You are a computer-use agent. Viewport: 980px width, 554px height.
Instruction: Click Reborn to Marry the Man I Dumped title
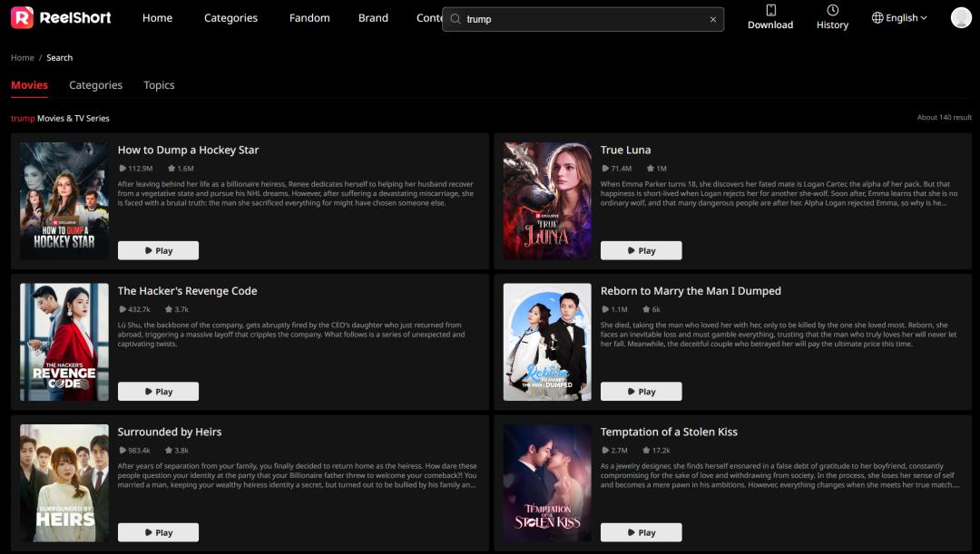pos(691,291)
